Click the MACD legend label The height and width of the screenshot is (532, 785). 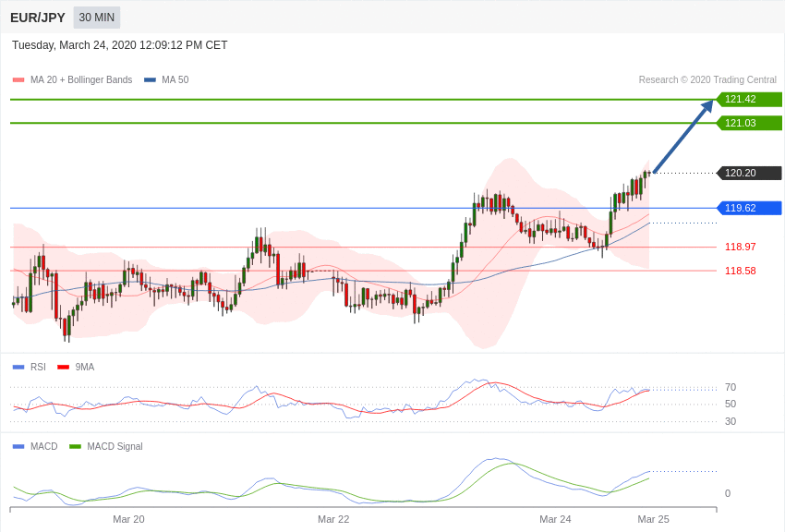44,446
